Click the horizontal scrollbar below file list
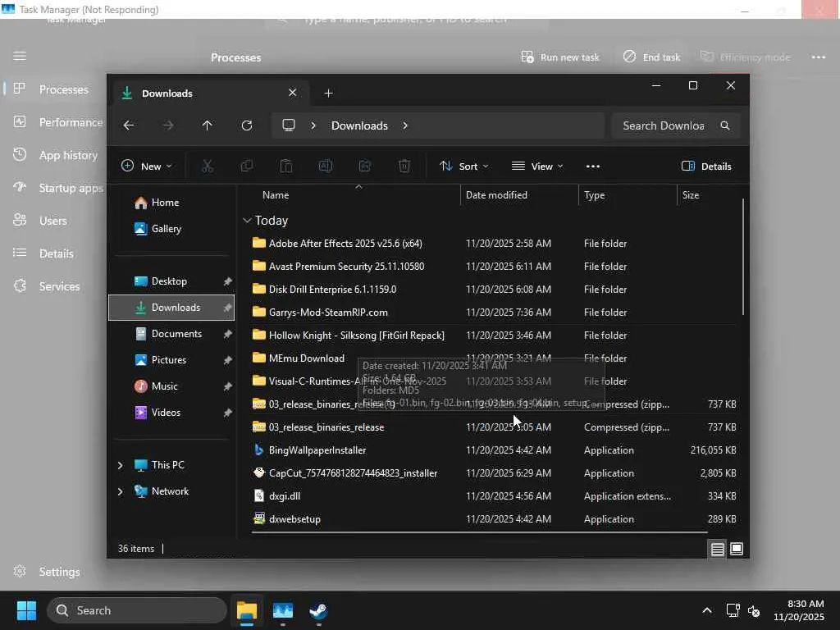This screenshot has height=630, width=840. point(479,532)
